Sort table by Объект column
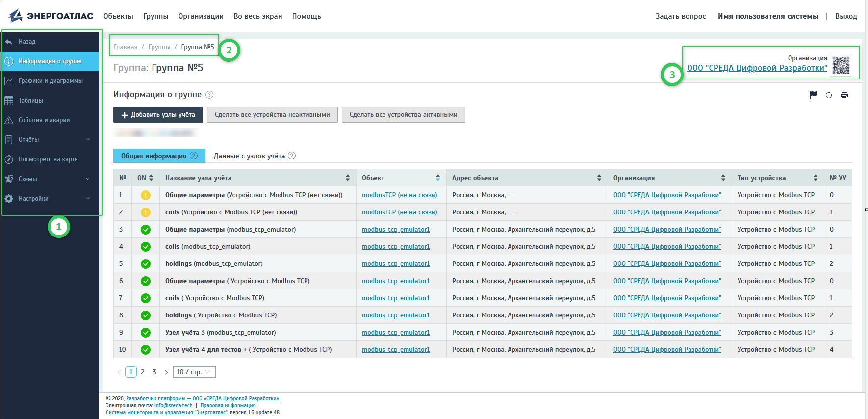Screen dimensions: 868x419 point(438,178)
